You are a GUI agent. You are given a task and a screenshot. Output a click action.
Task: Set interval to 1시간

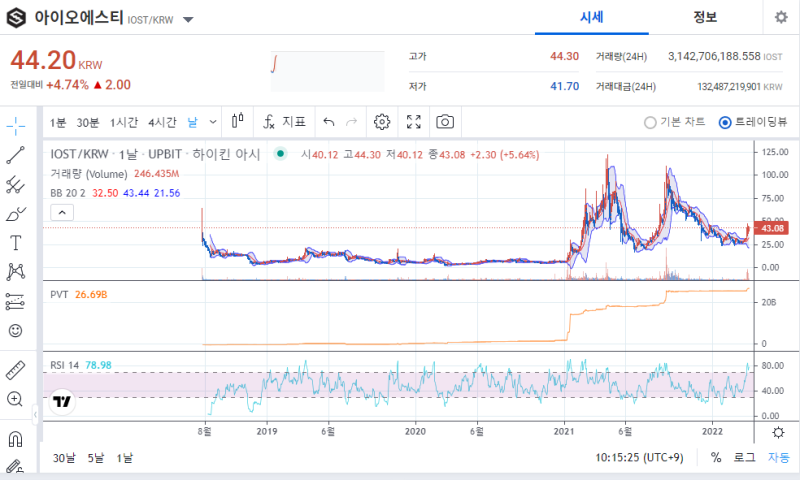124,122
